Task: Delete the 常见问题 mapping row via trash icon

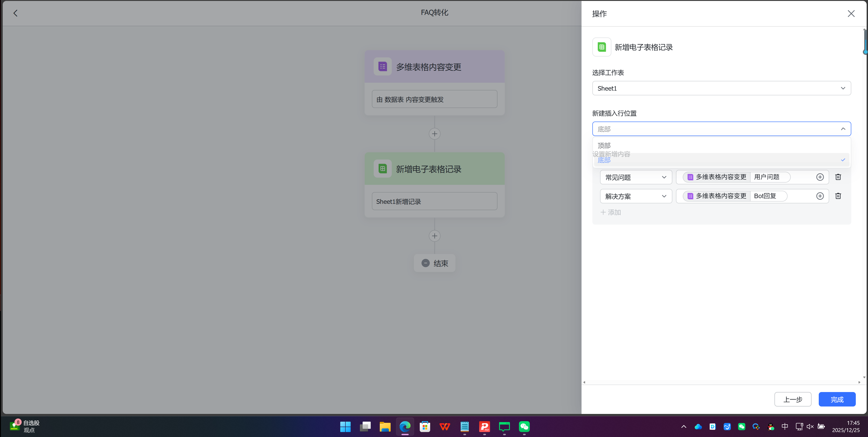Action: tap(838, 177)
